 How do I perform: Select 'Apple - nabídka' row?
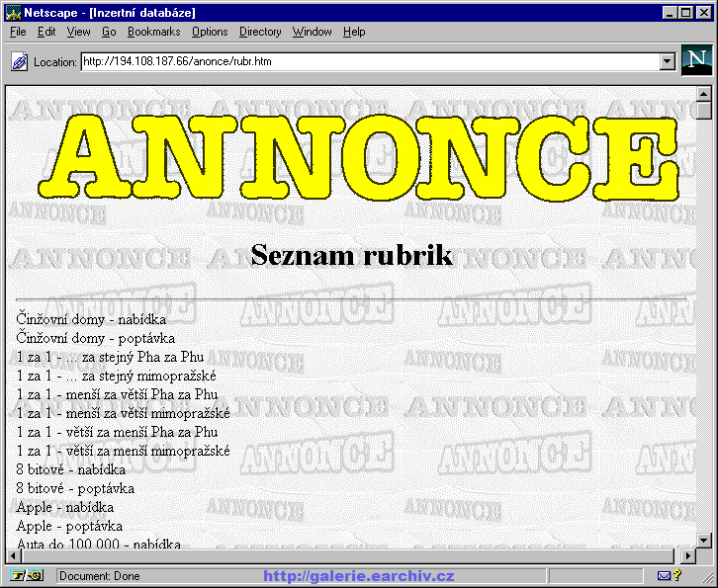pyautogui.click(x=65, y=507)
